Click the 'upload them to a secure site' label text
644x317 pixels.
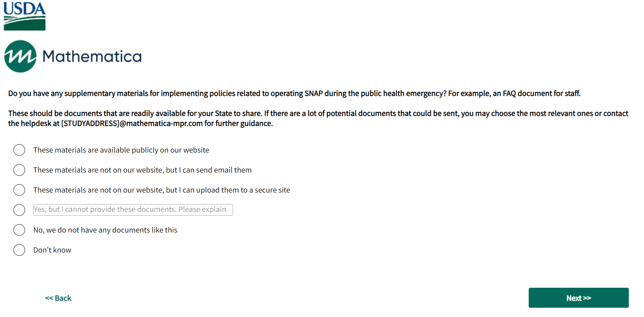162,190
